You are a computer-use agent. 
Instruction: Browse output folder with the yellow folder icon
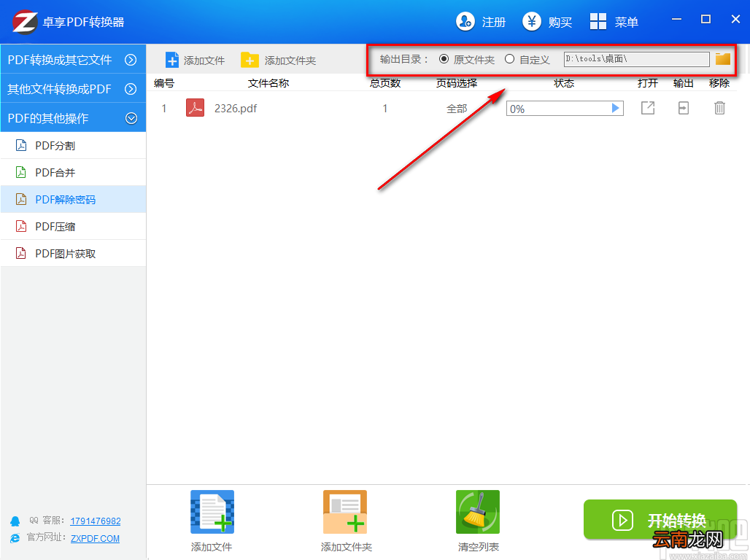pos(723,59)
